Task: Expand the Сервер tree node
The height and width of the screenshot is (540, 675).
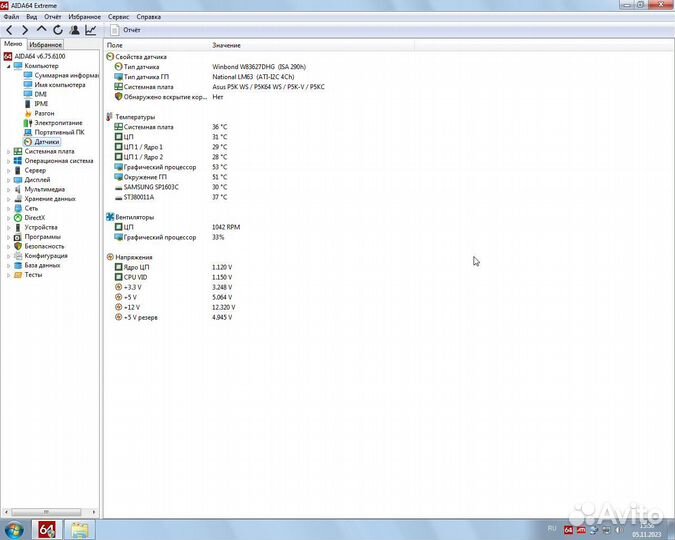Action: click(x=8, y=171)
